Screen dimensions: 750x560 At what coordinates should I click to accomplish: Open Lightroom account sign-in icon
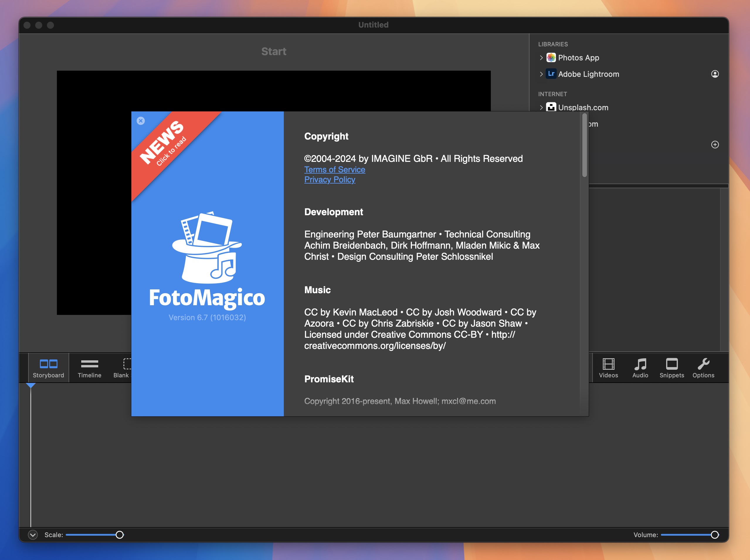715,74
